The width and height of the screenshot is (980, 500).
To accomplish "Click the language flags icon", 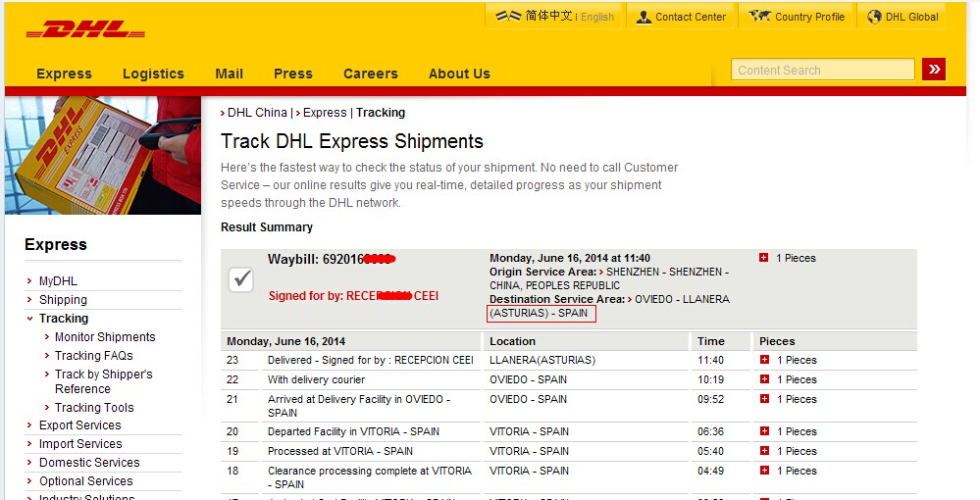I will pyautogui.click(x=508, y=17).
